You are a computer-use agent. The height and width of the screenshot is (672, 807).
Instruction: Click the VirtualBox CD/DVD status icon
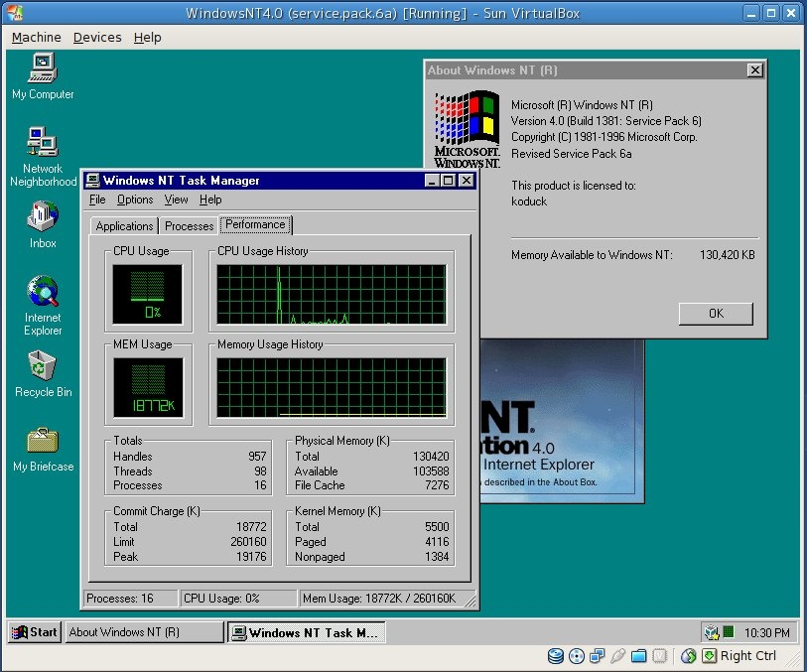577,656
